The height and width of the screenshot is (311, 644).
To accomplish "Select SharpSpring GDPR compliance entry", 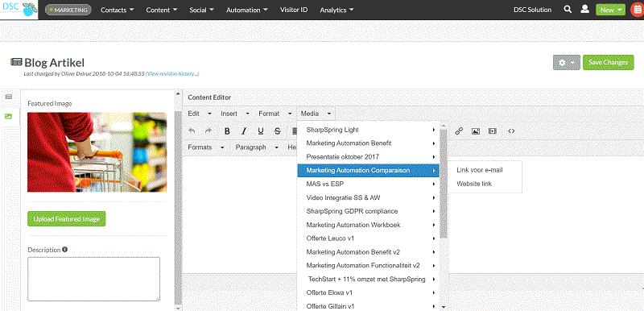I will coord(369,211).
